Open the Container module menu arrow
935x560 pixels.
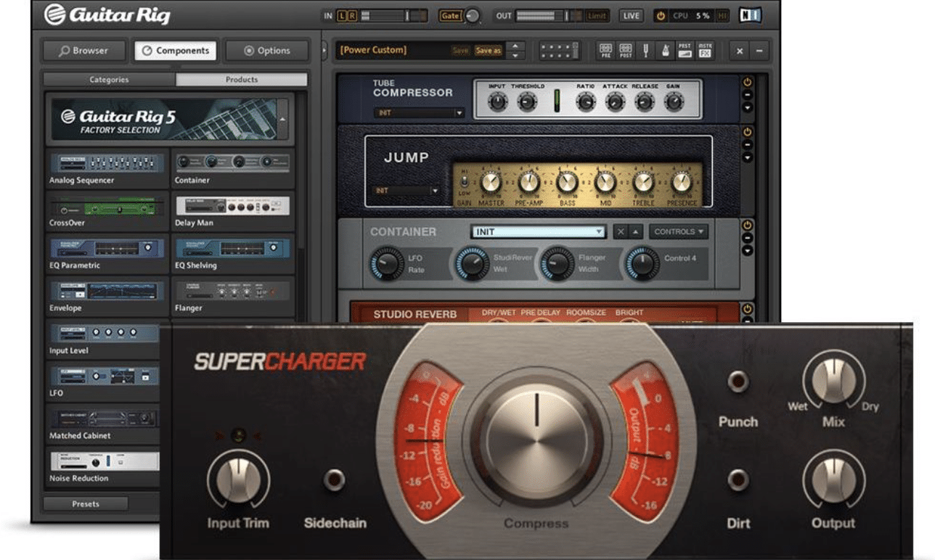747,250
